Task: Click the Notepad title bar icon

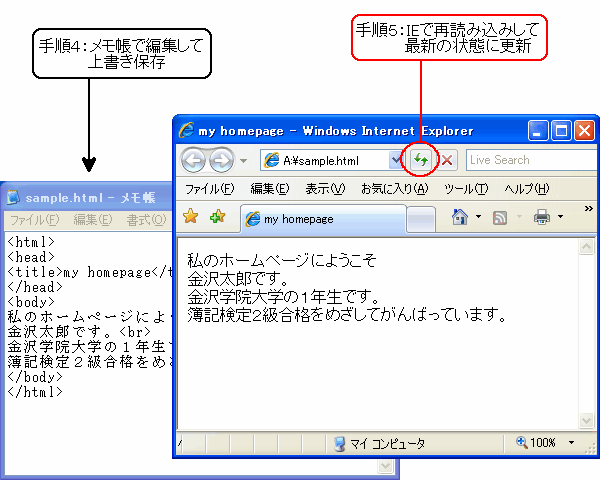Action: pos(13,198)
